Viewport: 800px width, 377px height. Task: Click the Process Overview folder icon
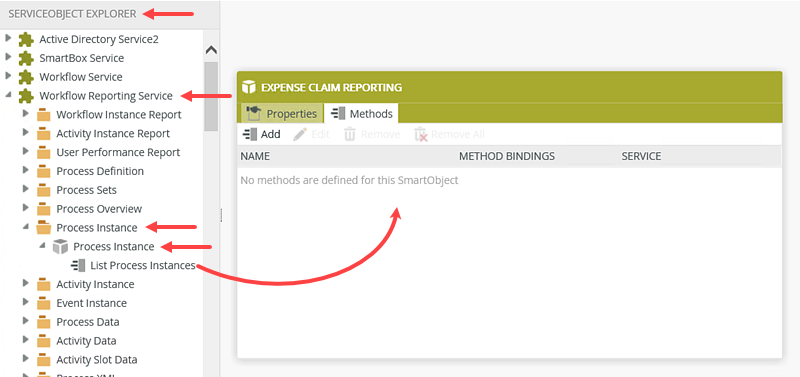pos(44,210)
